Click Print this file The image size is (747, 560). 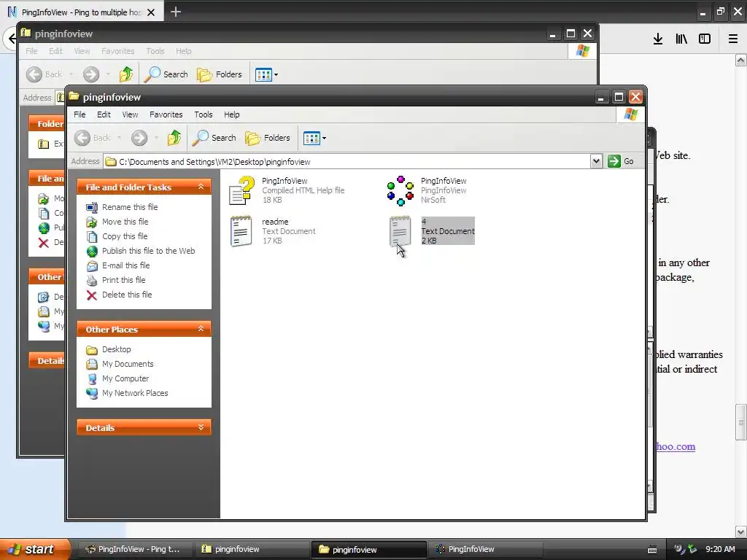(123, 280)
